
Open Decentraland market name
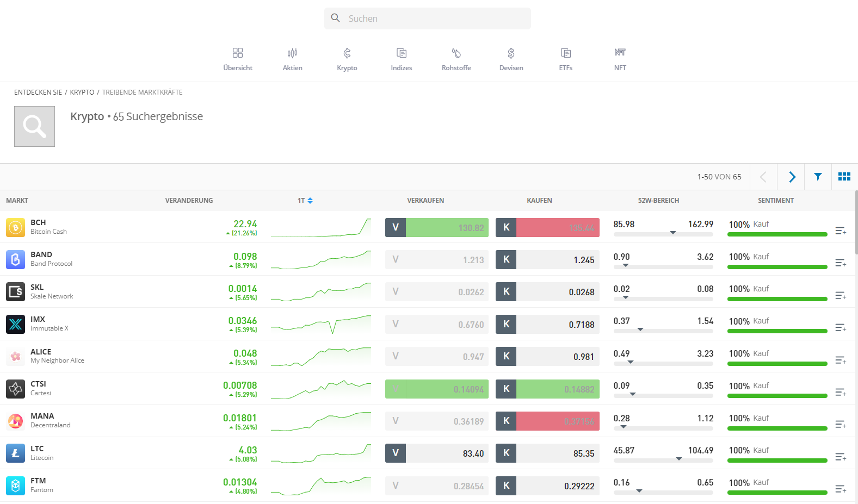(x=51, y=425)
